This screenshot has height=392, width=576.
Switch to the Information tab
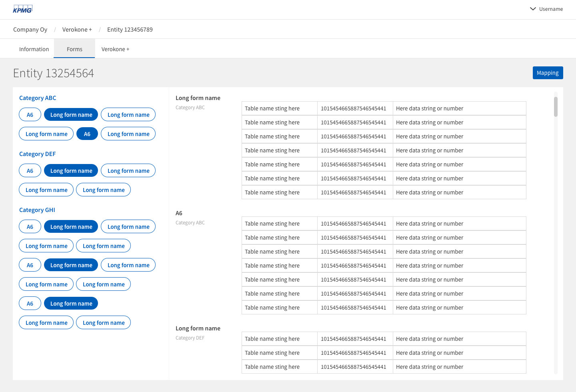(34, 49)
